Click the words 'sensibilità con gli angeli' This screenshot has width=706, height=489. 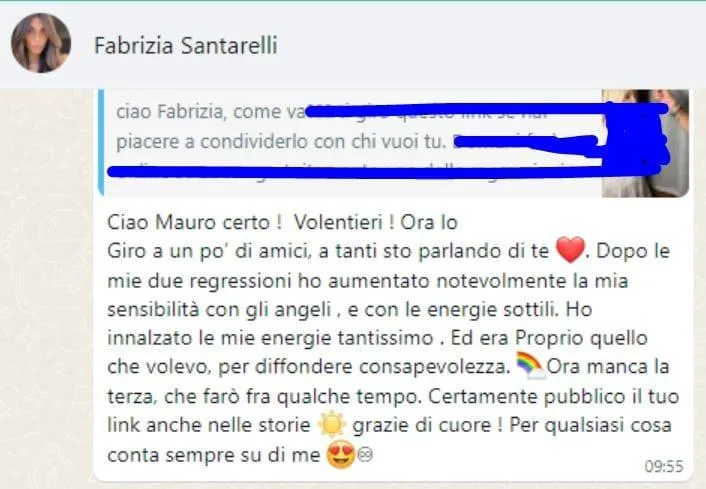click(x=219, y=309)
